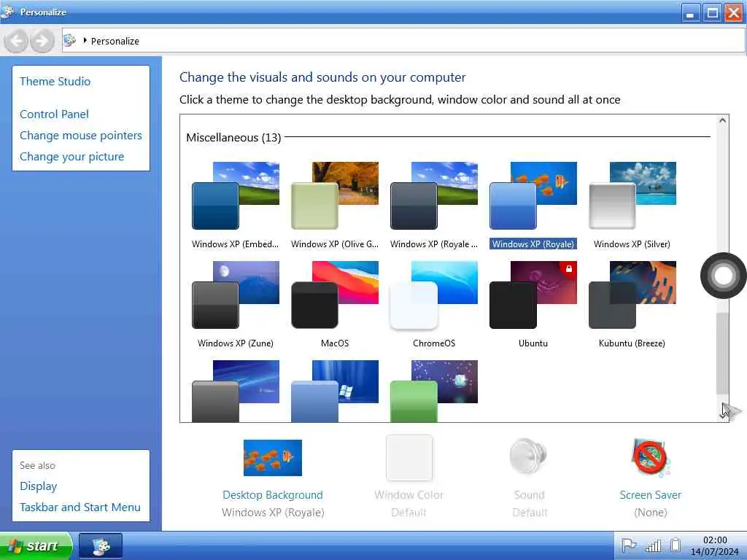Viewport: 747px width, 560px height.
Task: Click the Window Color swatch
Action: point(409,458)
